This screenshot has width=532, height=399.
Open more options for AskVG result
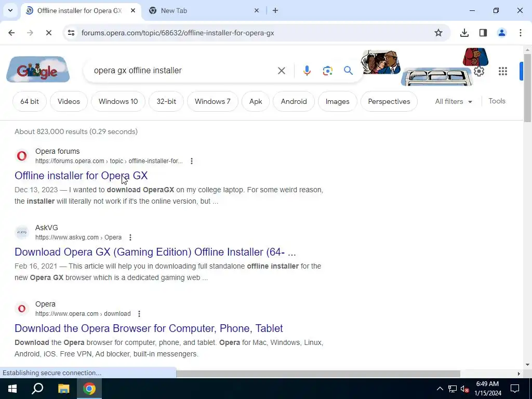pyautogui.click(x=130, y=237)
